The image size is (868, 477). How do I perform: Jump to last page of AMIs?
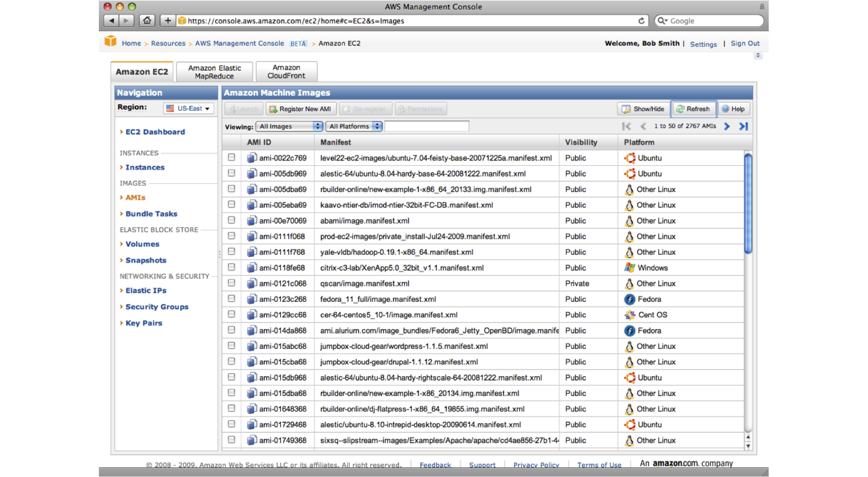click(x=743, y=127)
